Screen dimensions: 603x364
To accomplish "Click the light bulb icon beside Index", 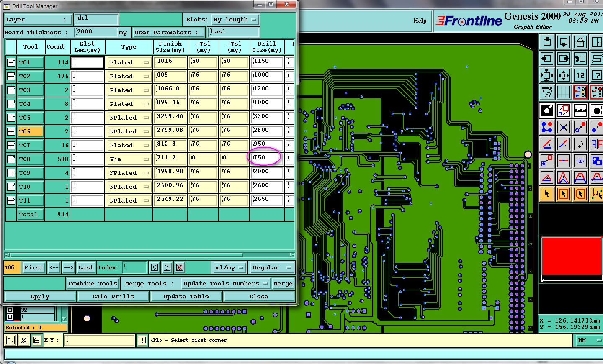I will tap(155, 267).
